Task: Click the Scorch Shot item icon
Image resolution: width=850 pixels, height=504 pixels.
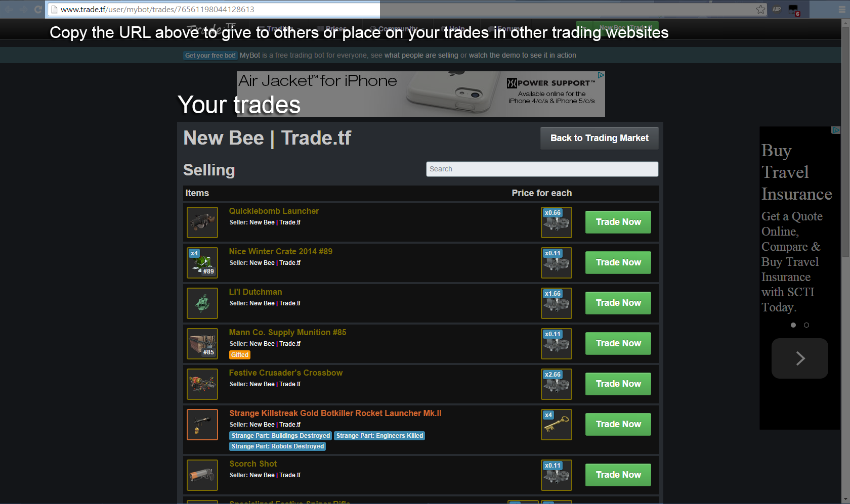Action: point(202,475)
